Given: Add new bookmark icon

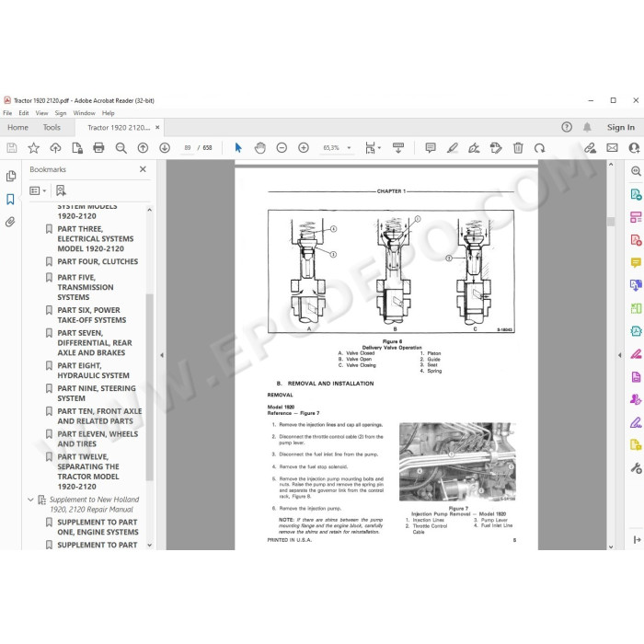Looking at the screenshot, I should [x=61, y=190].
